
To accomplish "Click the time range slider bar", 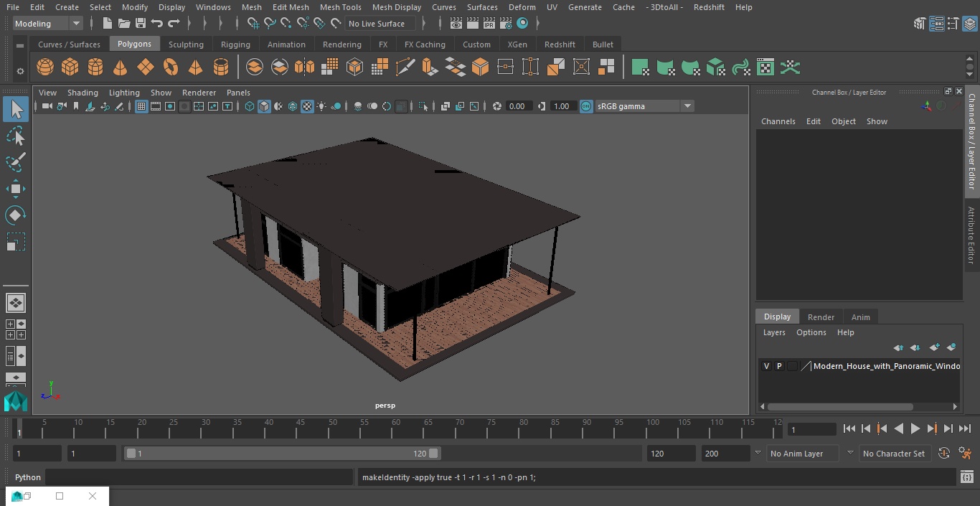I will click(x=283, y=454).
